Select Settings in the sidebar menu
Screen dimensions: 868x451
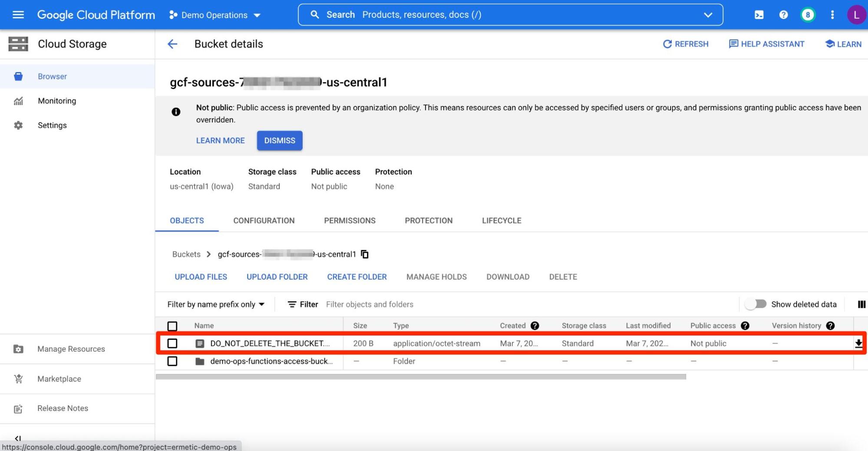click(77, 125)
